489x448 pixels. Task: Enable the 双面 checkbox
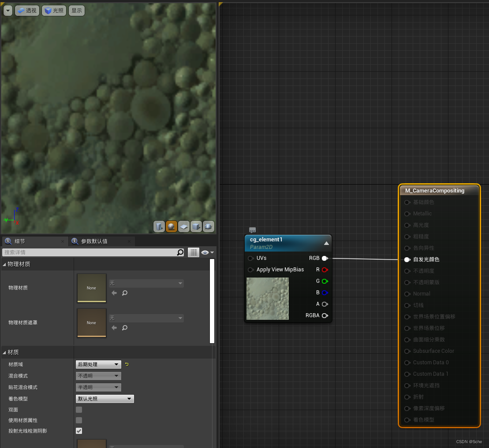pos(78,410)
